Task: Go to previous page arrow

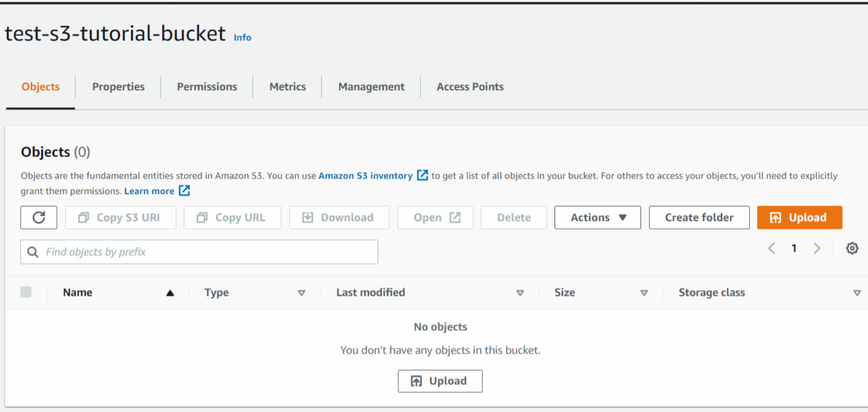Action: [772, 248]
